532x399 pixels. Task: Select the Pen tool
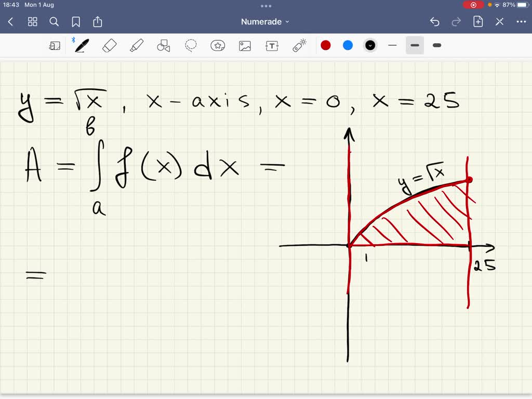click(x=81, y=45)
